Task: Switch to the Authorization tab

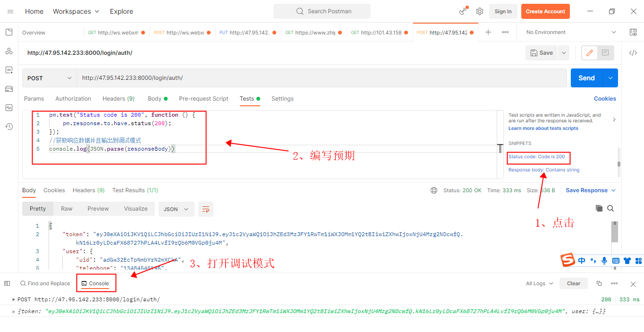Action: pyautogui.click(x=73, y=99)
